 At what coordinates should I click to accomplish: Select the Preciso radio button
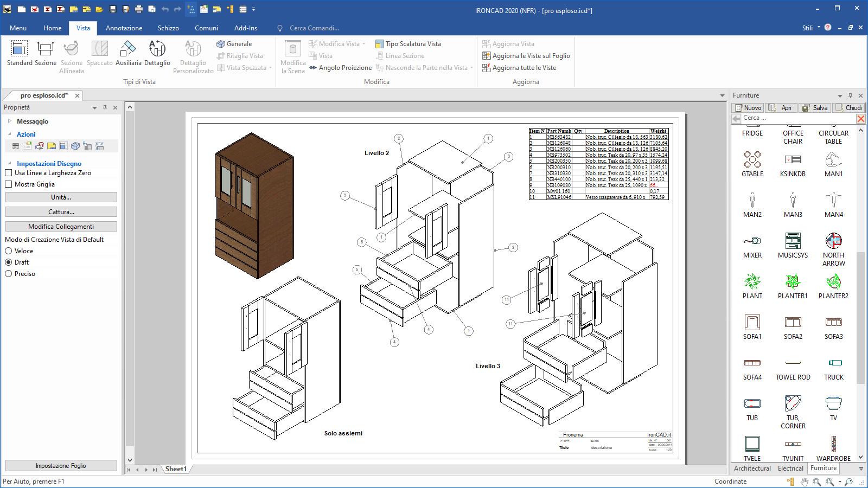coord(9,274)
